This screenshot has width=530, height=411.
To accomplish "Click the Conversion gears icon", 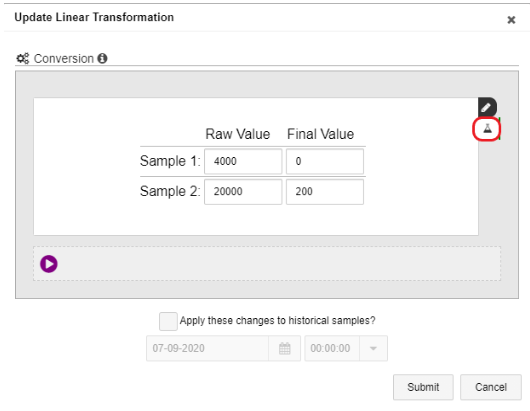I will (23, 58).
